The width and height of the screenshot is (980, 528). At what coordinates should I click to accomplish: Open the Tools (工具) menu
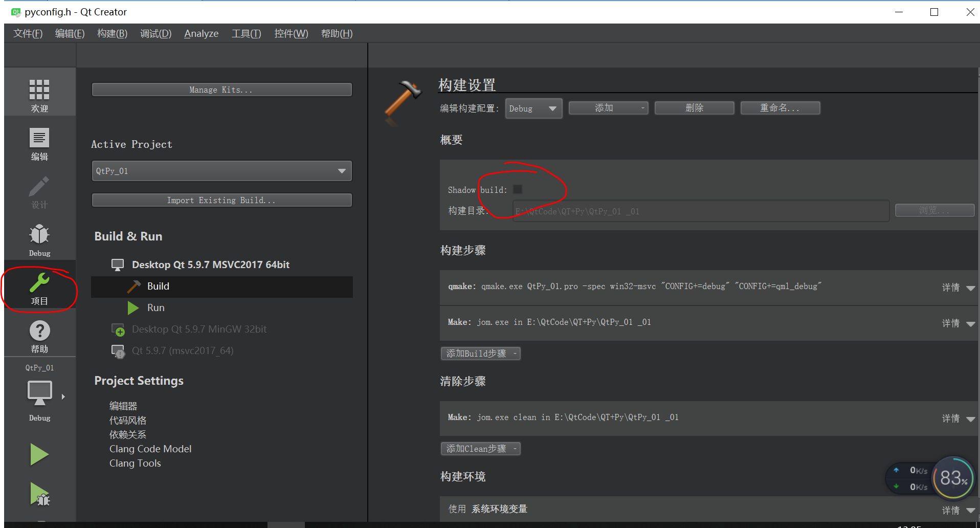click(246, 34)
